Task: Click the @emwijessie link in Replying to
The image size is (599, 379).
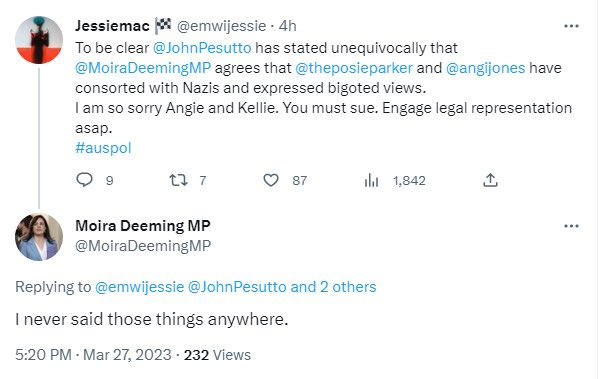Action: pyautogui.click(x=139, y=287)
